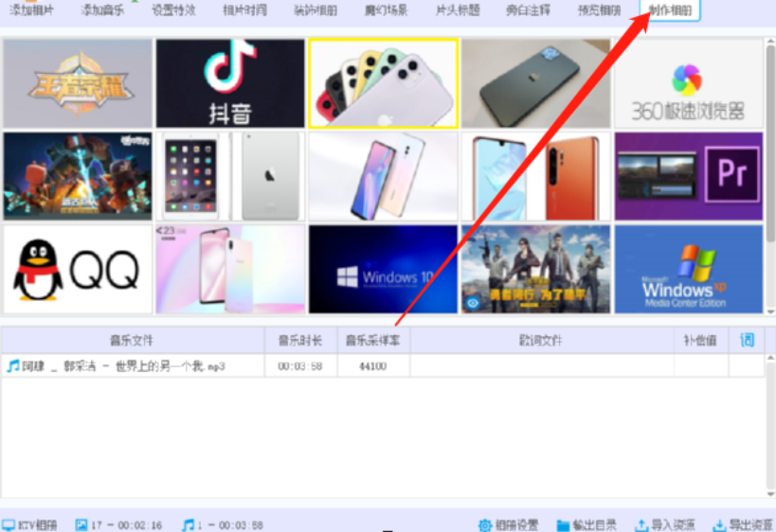Open the 片头标题 (opening title) tab
776x532 pixels.
click(x=458, y=9)
